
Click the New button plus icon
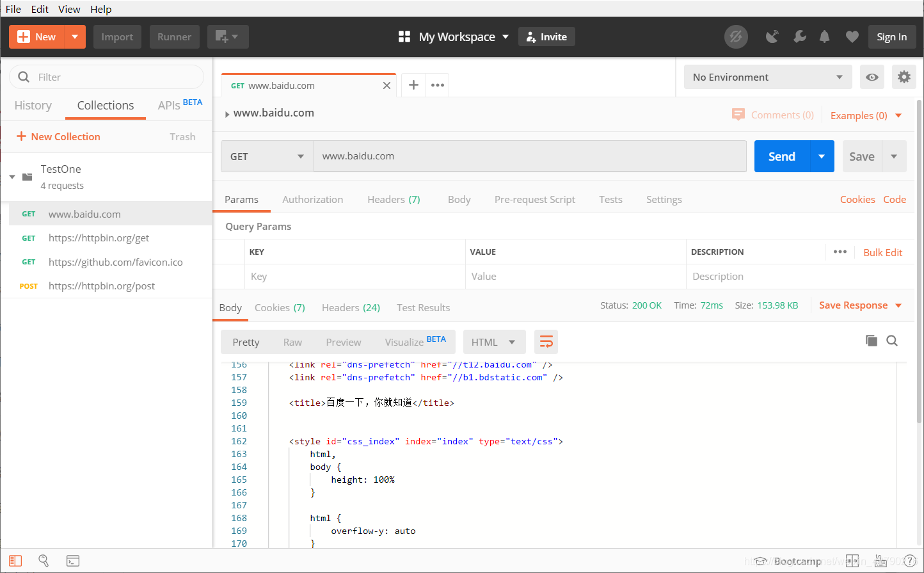pos(24,36)
